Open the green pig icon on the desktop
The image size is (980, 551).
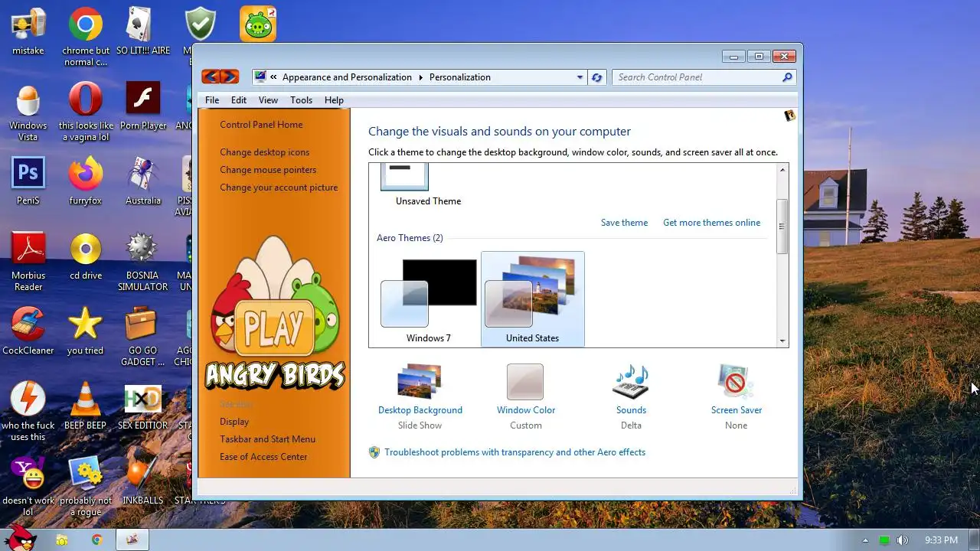258,25
